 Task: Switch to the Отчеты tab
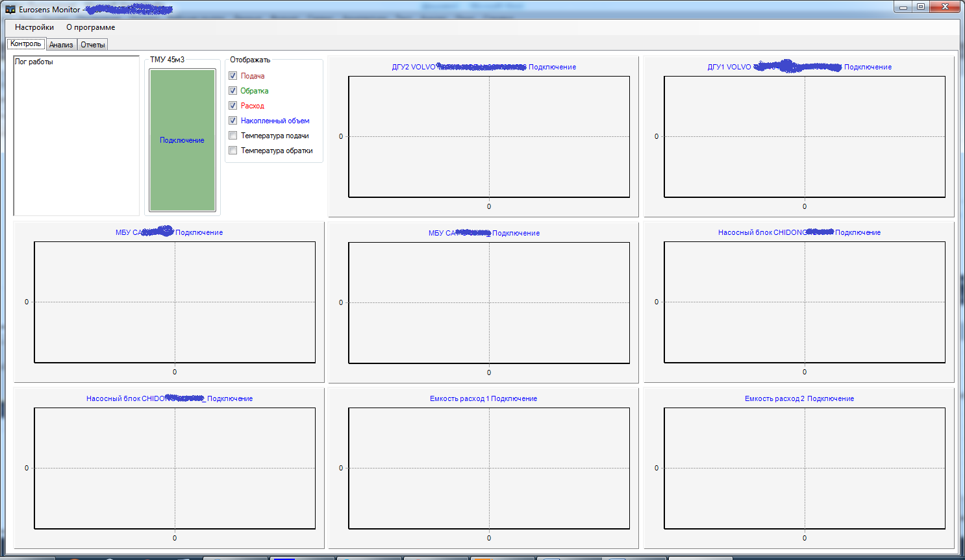[92, 44]
